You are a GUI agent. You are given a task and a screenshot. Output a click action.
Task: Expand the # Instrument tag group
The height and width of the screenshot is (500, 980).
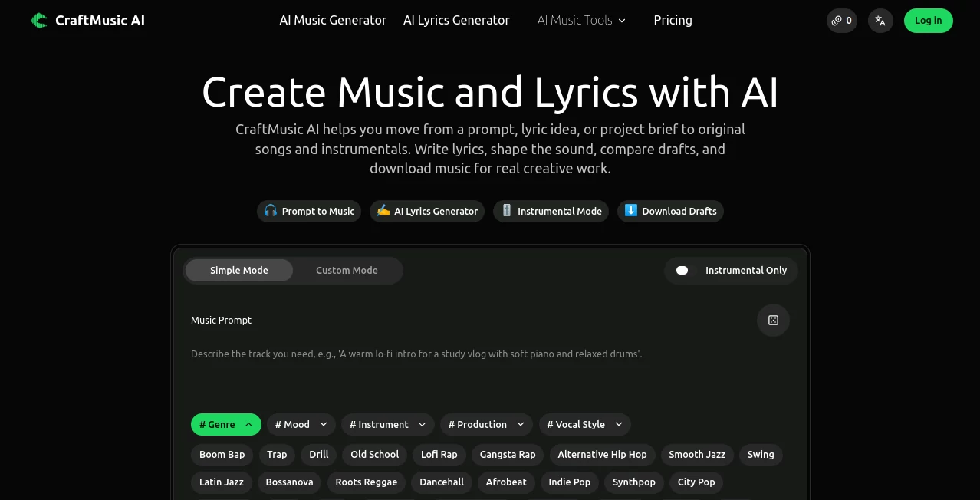point(388,425)
